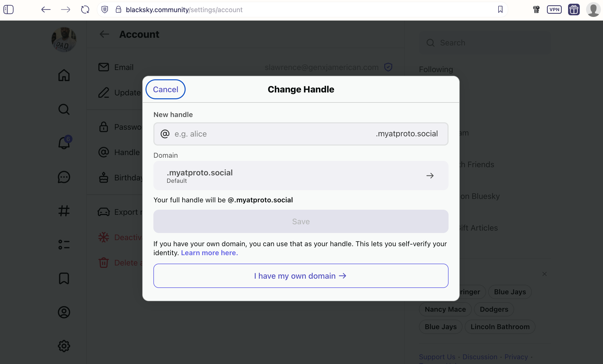Viewport: 603px width, 364px height.
Task: Bookmark the page from the address bar
Action: click(500, 10)
